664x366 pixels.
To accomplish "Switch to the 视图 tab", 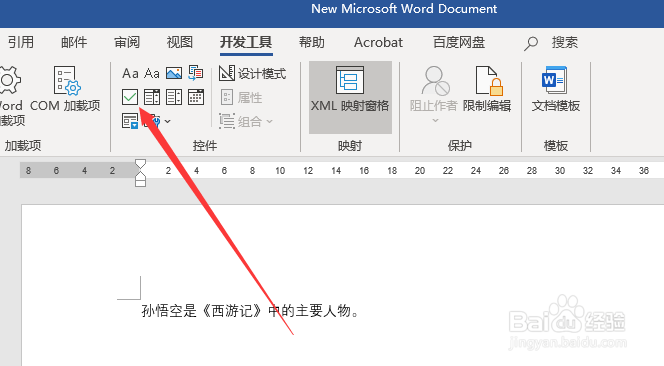I will pos(180,42).
